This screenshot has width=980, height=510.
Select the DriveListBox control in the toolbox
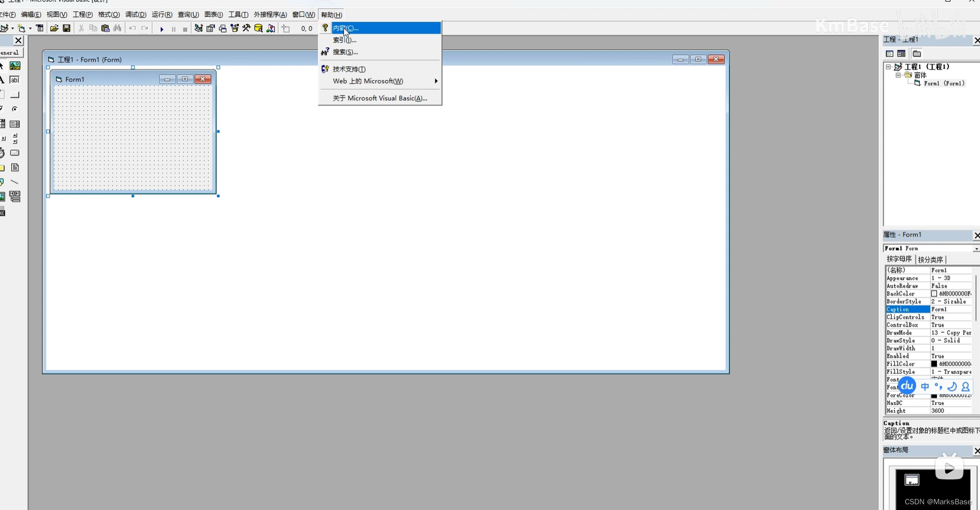[15, 153]
